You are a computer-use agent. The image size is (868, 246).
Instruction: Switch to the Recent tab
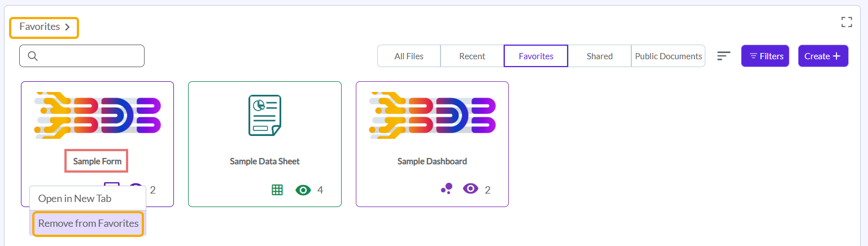pyautogui.click(x=472, y=56)
